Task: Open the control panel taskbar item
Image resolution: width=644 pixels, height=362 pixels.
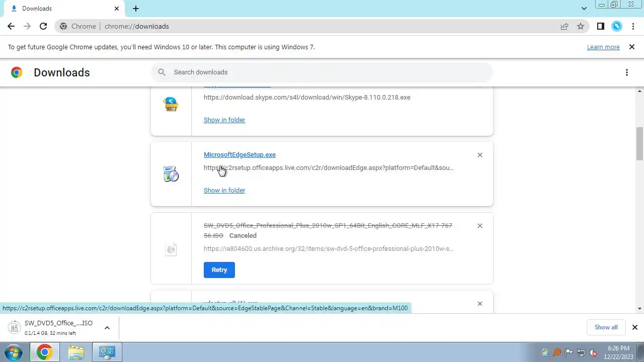Action: click(x=107, y=352)
